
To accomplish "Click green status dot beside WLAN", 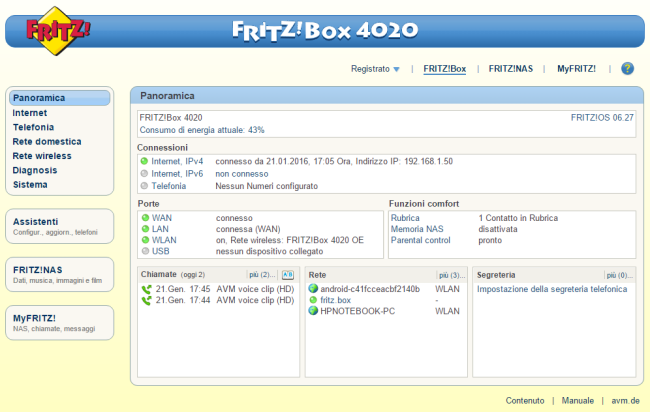I will 145,240.
